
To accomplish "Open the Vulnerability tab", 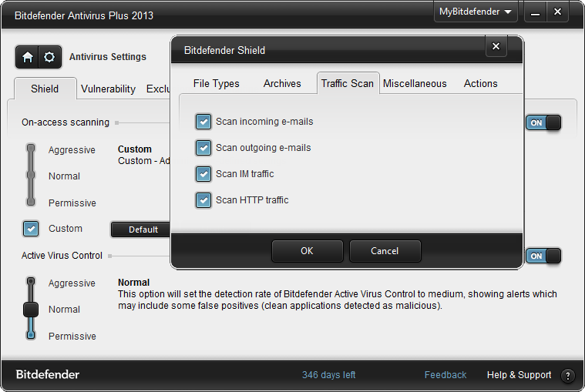I will pos(108,89).
